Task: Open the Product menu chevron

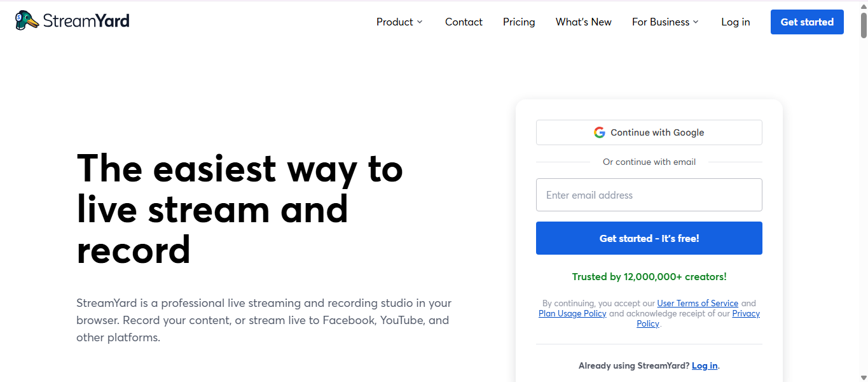Action: (420, 22)
